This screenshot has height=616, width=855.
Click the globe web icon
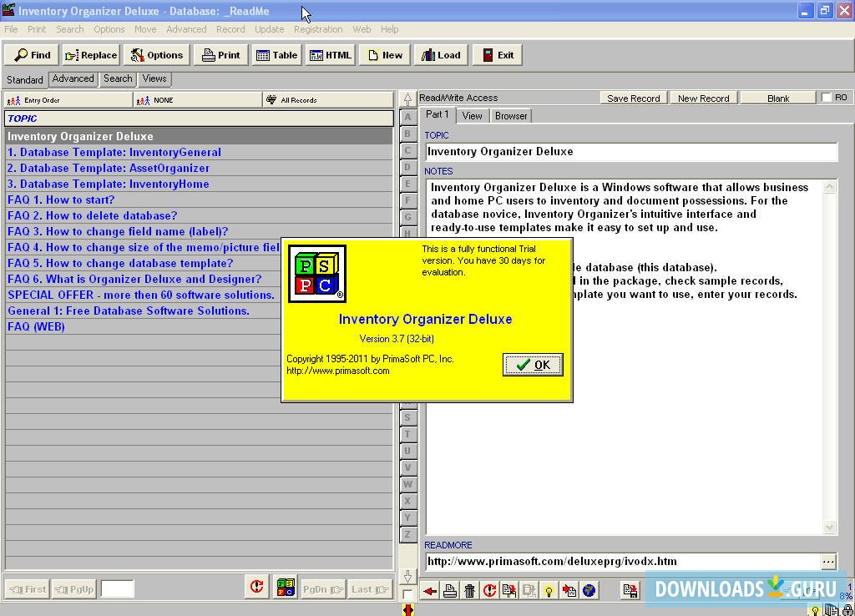click(589, 590)
